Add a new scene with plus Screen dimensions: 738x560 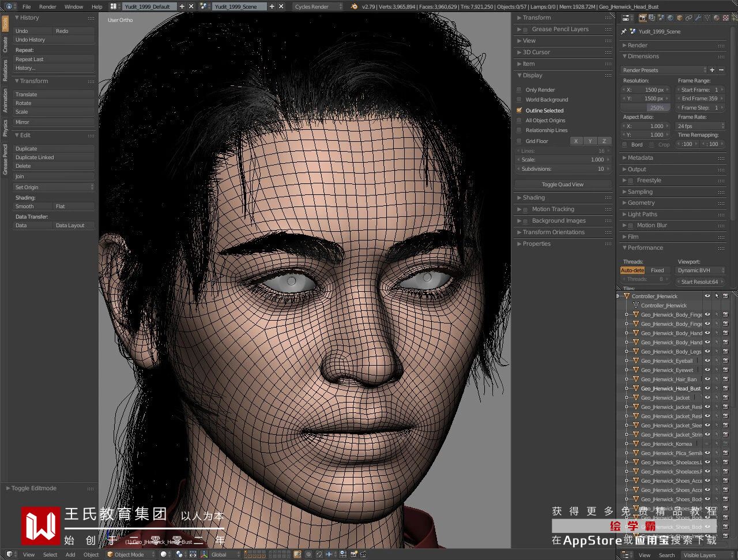point(272,6)
